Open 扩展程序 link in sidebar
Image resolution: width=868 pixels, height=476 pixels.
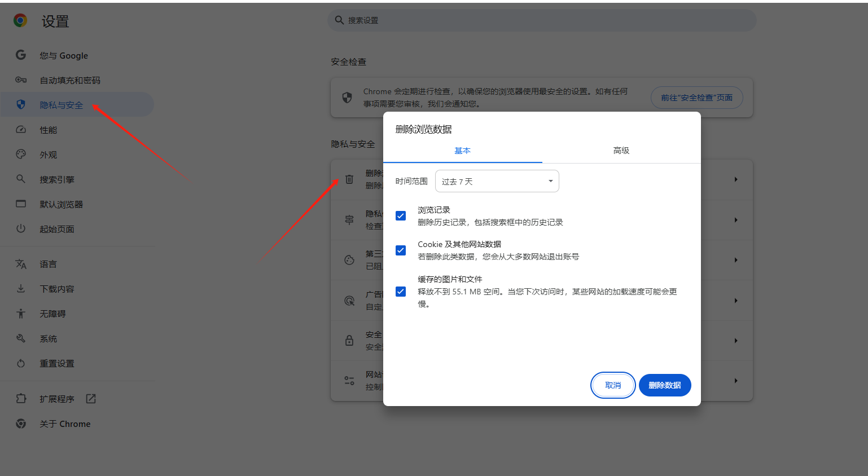coord(57,399)
